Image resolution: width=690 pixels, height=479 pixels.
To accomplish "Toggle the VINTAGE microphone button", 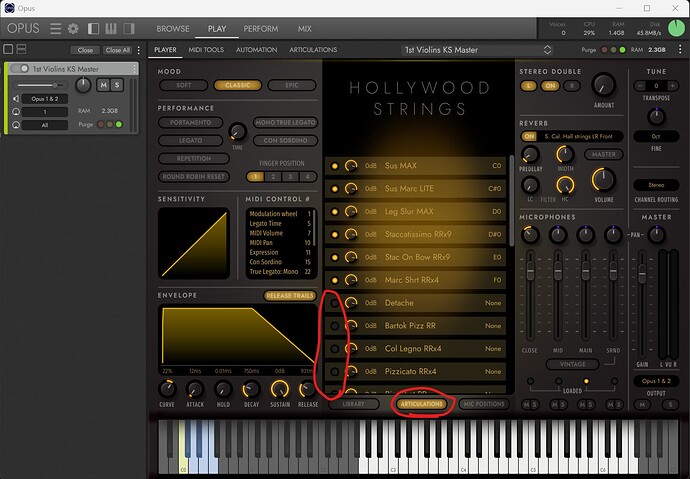I will (x=573, y=364).
